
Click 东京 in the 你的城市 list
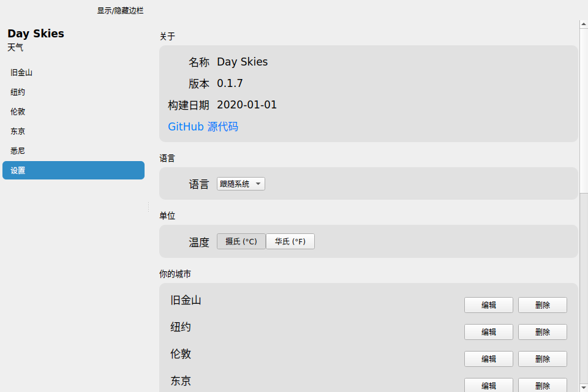coord(181,381)
